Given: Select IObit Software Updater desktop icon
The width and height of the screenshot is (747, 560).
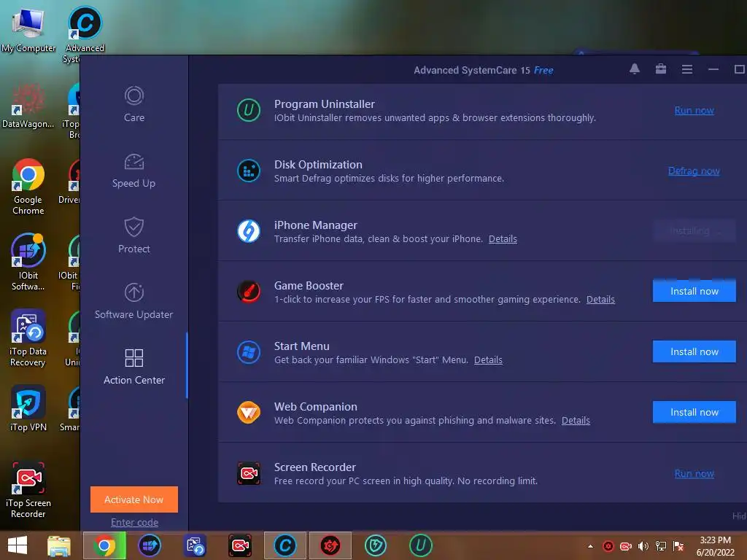Looking at the screenshot, I should pos(28,262).
